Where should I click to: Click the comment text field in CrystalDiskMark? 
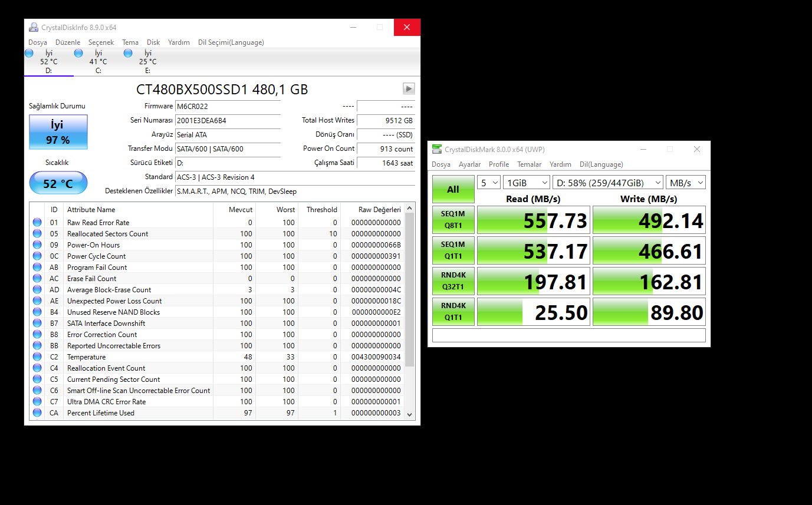569,335
